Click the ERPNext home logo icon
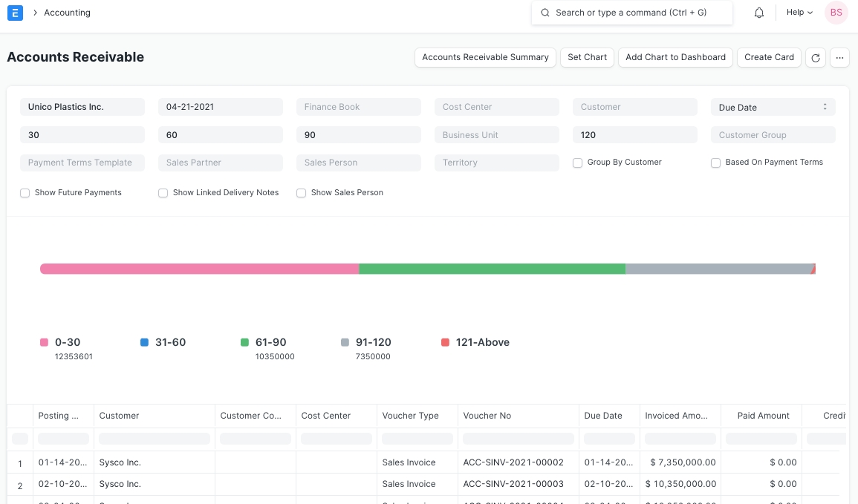 15,13
